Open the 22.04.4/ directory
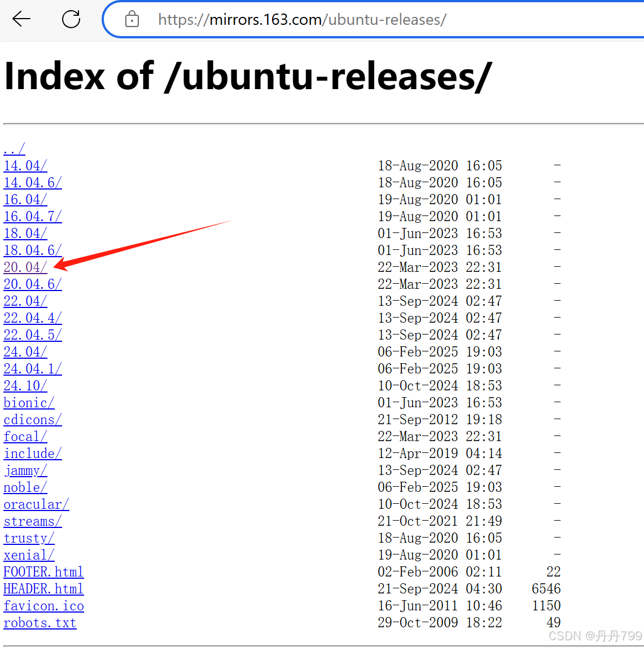Image resolution: width=644 pixels, height=647 pixels. [x=33, y=318]
